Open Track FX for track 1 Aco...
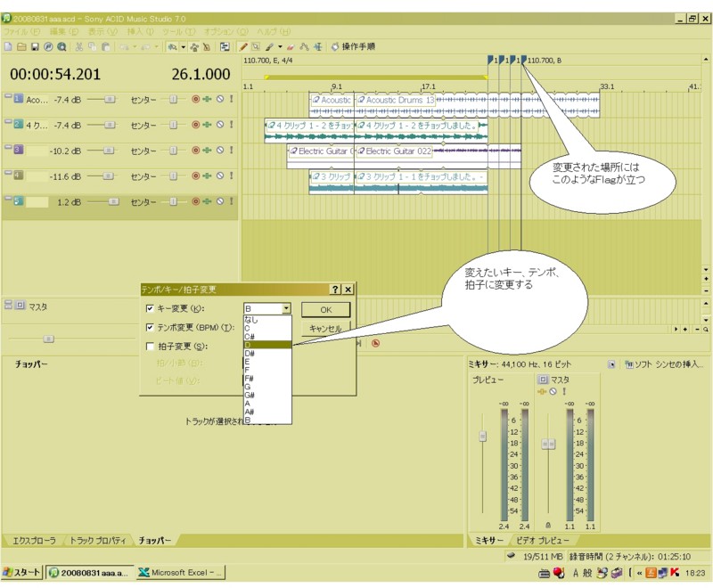Image resolution: width=713 pixels, height=588 pixels. [x=208, y=99]
